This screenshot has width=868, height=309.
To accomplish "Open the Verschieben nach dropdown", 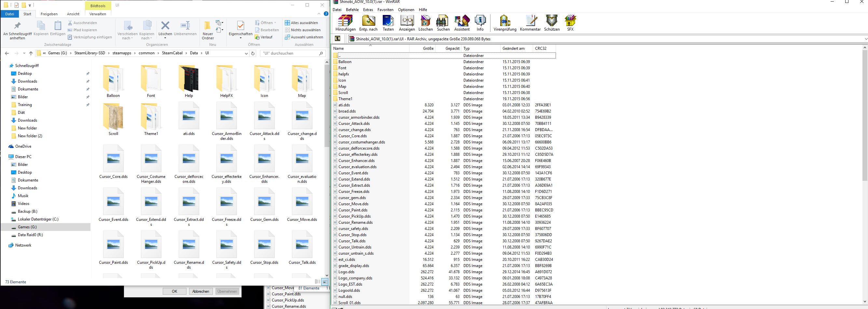I will (127, 30).
